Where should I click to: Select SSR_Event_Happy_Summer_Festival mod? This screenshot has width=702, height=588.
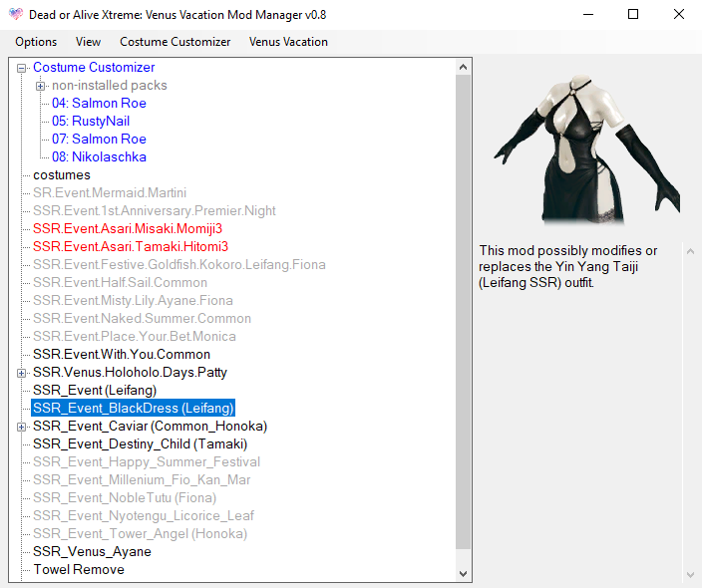coord(147,461)
